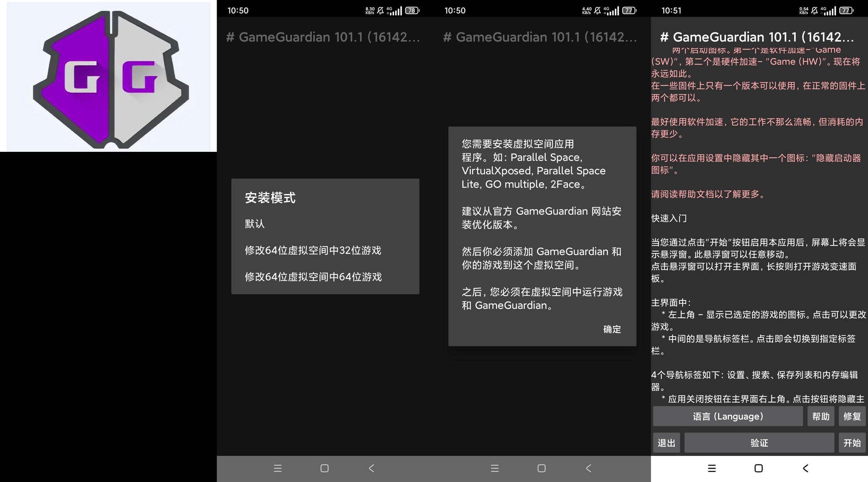The width and height of the screenshot is (868, 482).
Task: Tap the 修复 repair button
Action: (852, 416)
